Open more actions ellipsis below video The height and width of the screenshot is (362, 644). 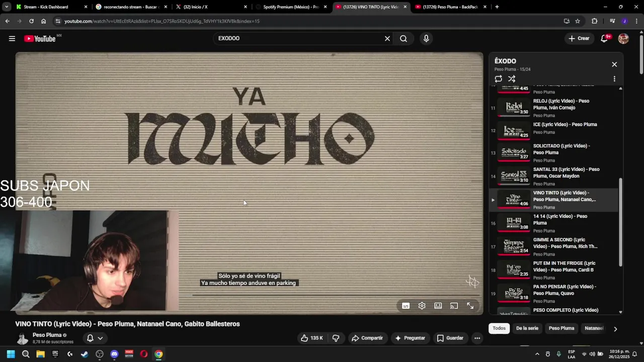pos(477,338)
